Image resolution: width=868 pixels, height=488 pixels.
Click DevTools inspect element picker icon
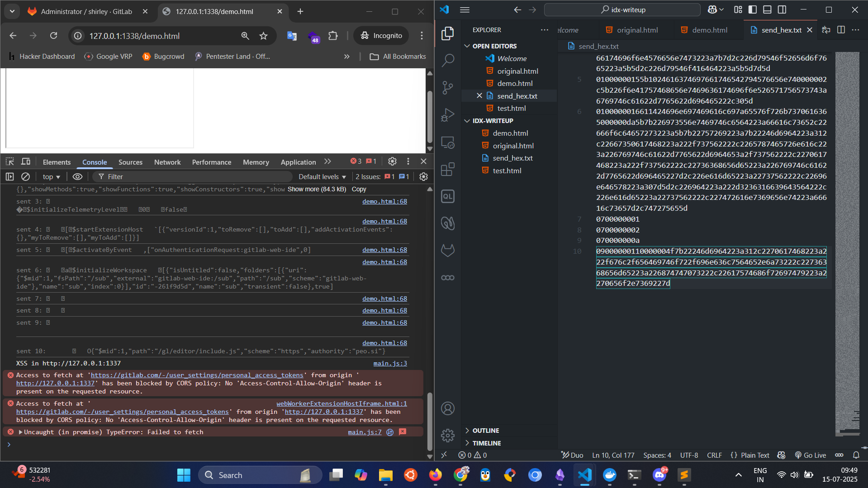(x=10, y=161)
